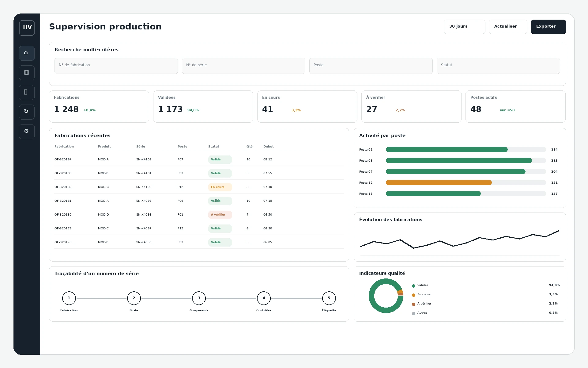The width and height of the screenshot is (588, 368).
Task: Select traceability step 3 Composants
Action: [x=199, y=298]
